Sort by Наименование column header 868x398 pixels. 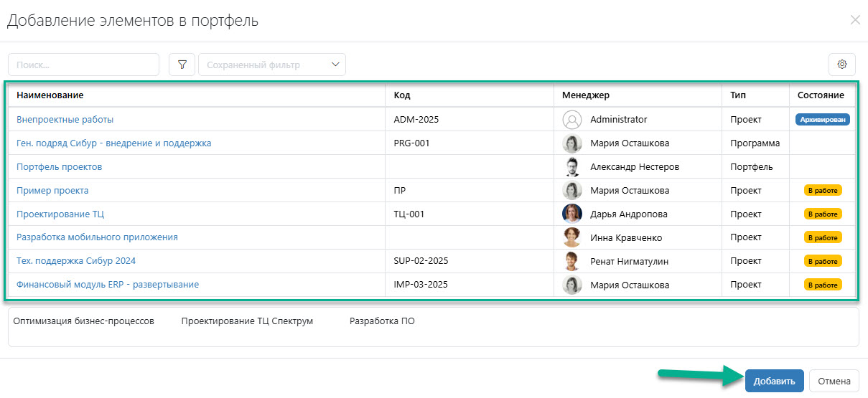click(x=50, y=95)
